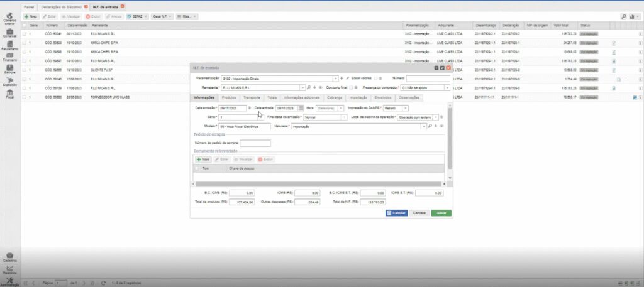This screenshot has height=287, width=644.
Task: Click the Número do pedido de compra field
Action: coord(255,143)
